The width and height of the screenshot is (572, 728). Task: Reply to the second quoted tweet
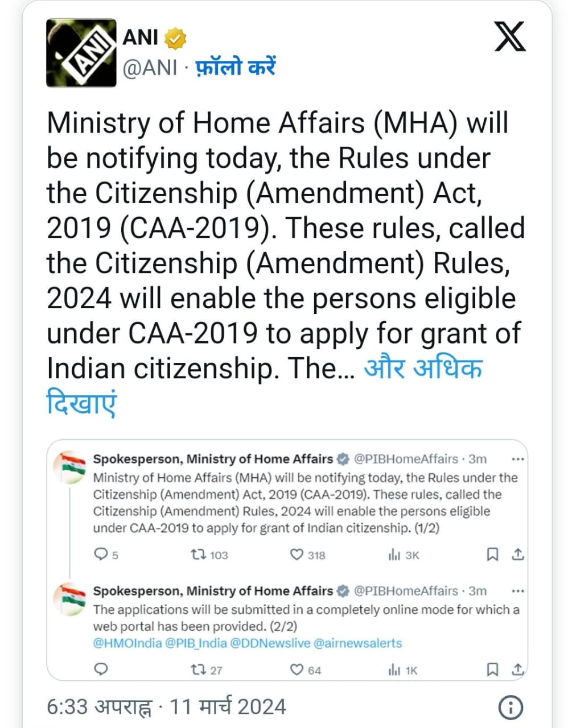point(101,669)
